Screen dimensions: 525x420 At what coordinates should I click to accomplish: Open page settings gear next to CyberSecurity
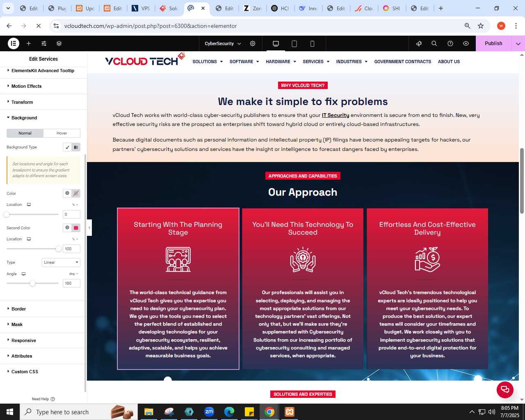pos(253,43)
